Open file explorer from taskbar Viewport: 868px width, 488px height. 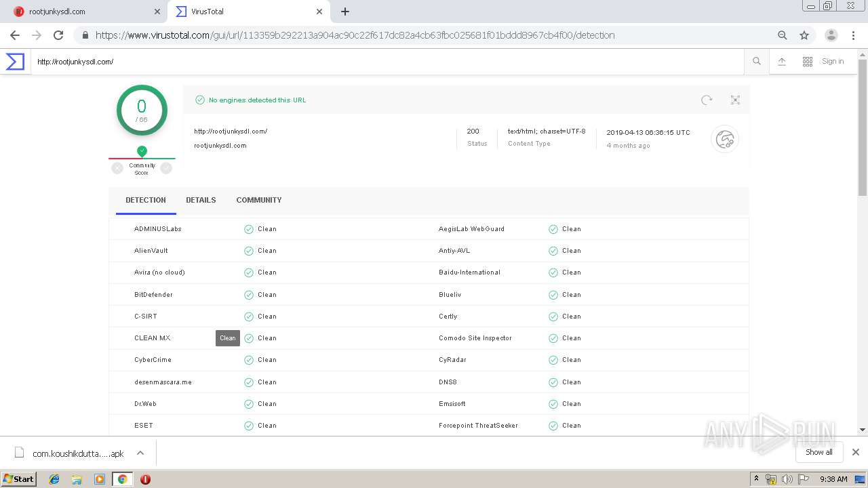[x=77, y=479]
